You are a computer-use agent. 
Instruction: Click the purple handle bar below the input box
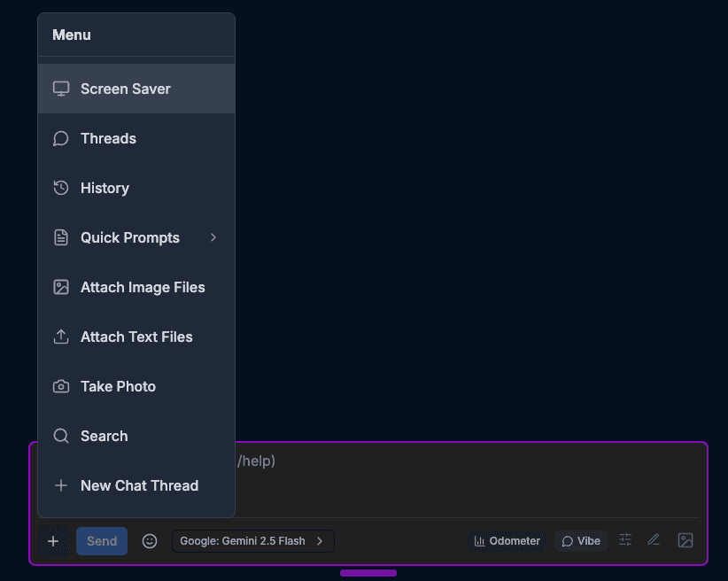[x=368, y=573]
